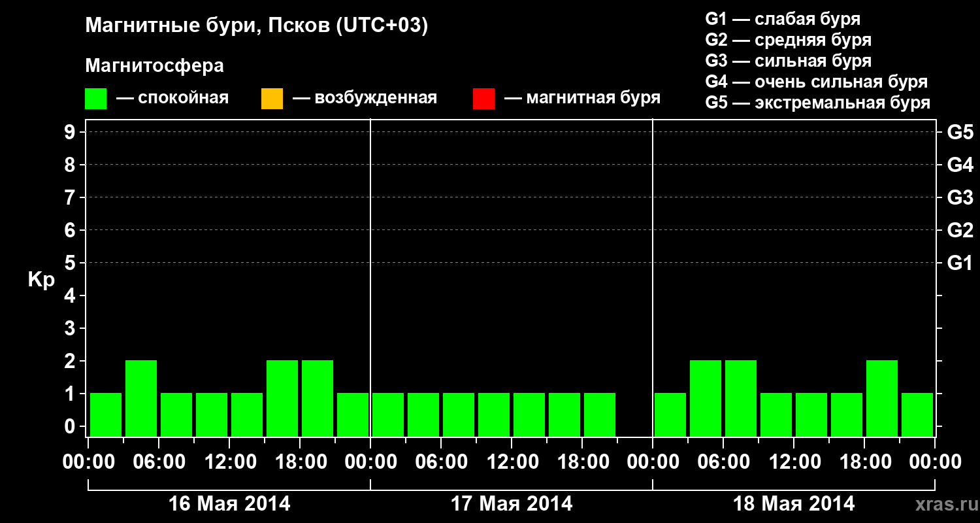This screenshot has height=523, width=980.
Task: Click the green 'спокойная' legend swatch
Action: (x=96, y=99)
